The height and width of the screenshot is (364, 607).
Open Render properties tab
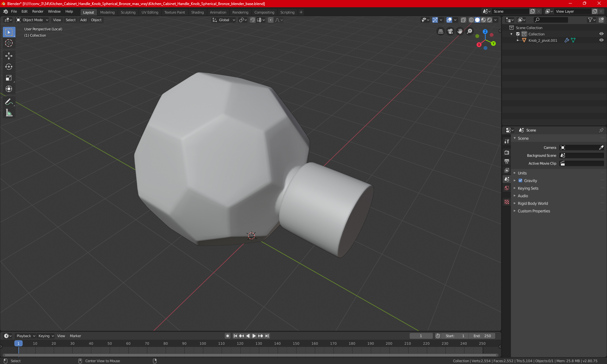(507, 153)
